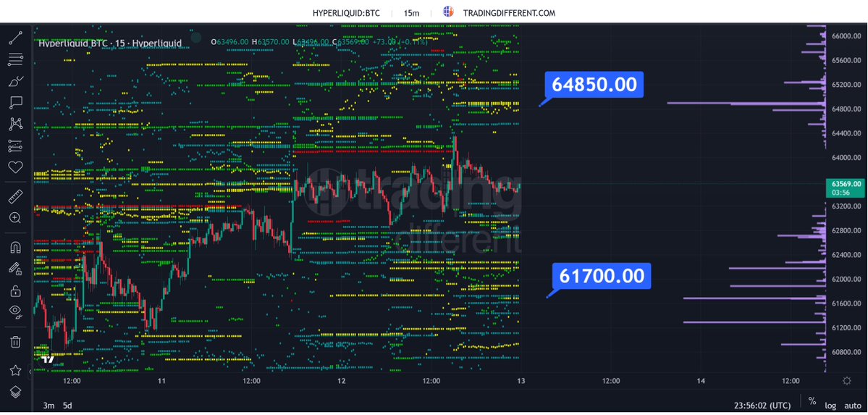Click the legend high value H63570.00
868x415 pixels.
tap(271, 41)
